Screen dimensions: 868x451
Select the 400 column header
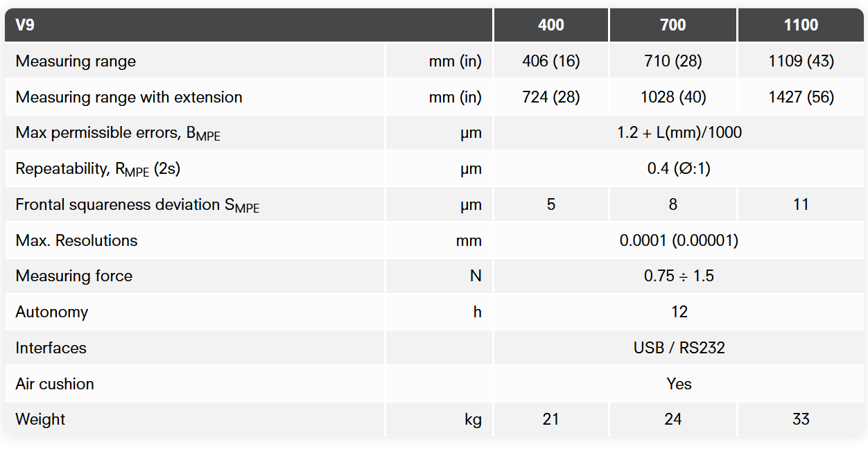pos(550,26)
